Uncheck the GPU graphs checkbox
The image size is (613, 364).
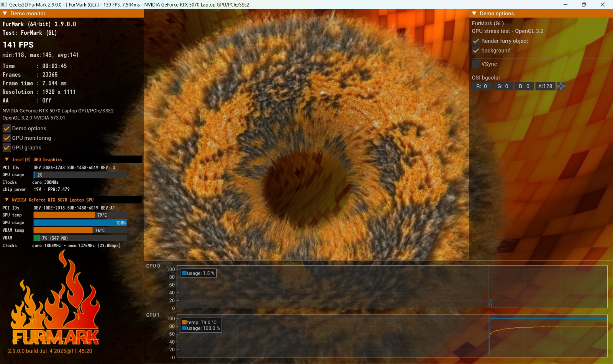[x=7, y=148]
